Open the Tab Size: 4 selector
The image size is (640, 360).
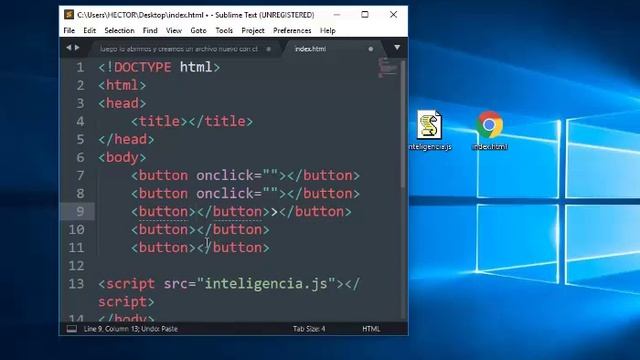tap(309, 329)
